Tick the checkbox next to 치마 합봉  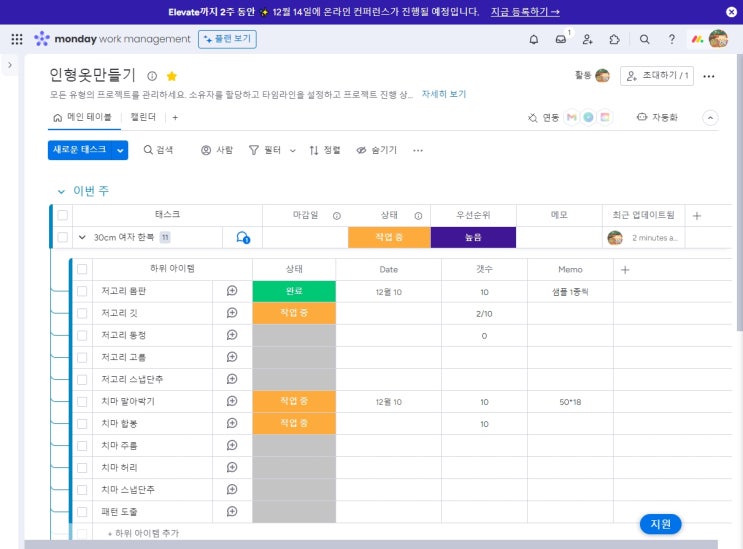pyautogui.click(x=82, y=423)
